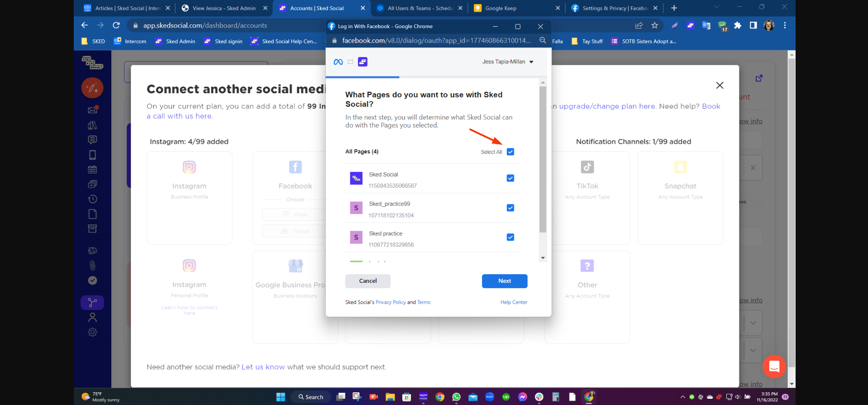Open the archive box sidebar icon
Viewport: 868px width, 405px height.
coord(92,229)
